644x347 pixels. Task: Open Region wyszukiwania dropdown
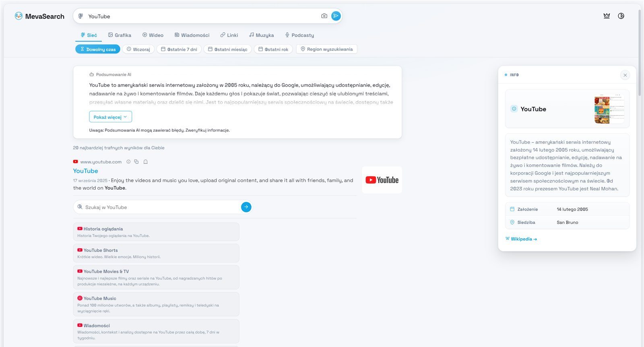coord(327,49)
